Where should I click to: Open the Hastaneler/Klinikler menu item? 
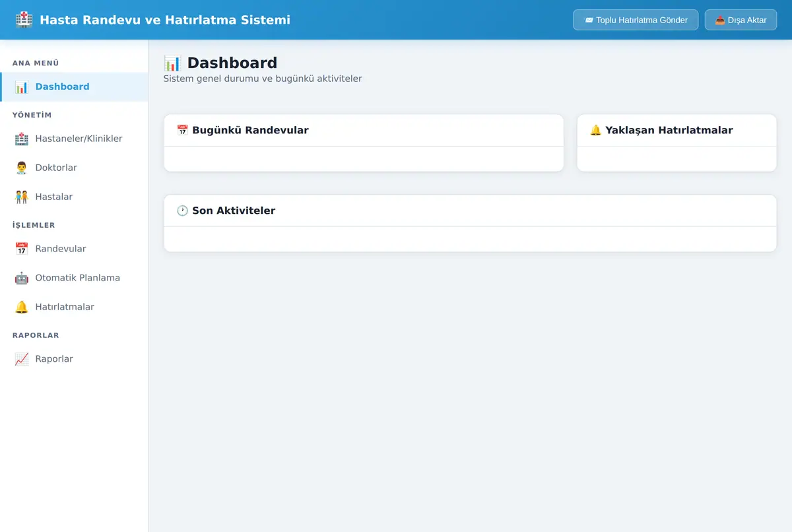pyautogui.click(x=74, y=139)
